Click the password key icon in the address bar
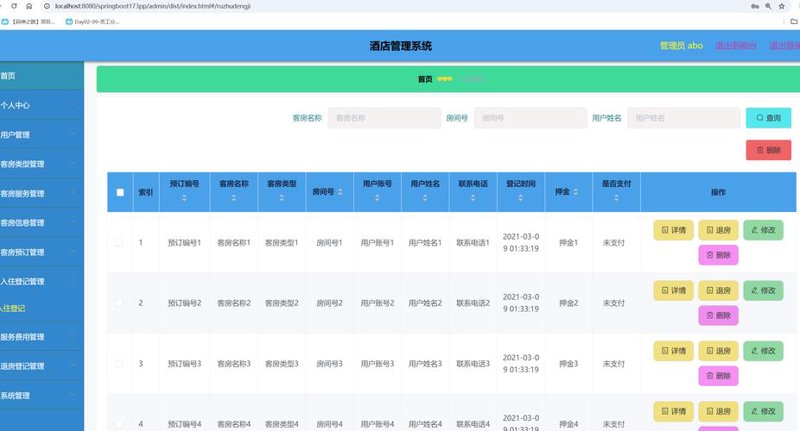 tap(755, 6)
